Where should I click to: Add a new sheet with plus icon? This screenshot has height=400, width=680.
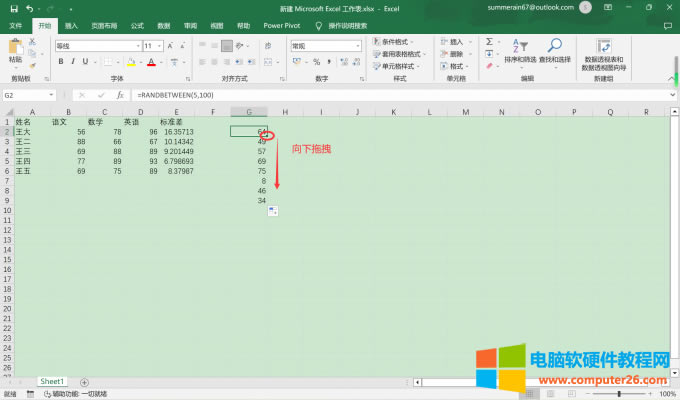[84, 382]
